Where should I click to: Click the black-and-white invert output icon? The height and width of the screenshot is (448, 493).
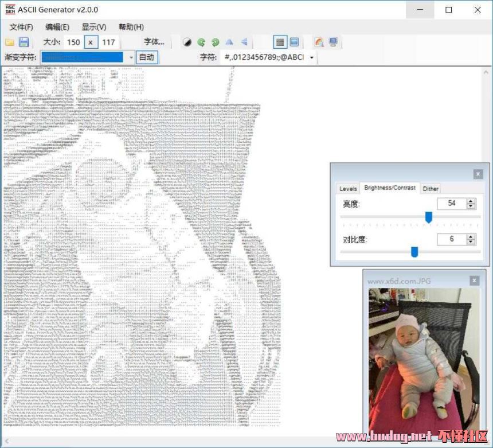(x=187, y=42)
